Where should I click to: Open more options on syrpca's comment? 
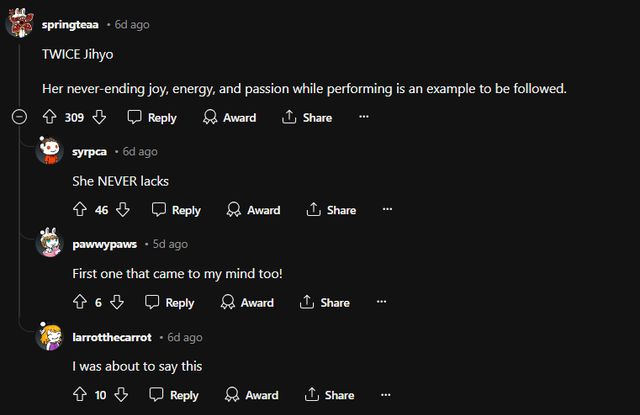(388, 210)
